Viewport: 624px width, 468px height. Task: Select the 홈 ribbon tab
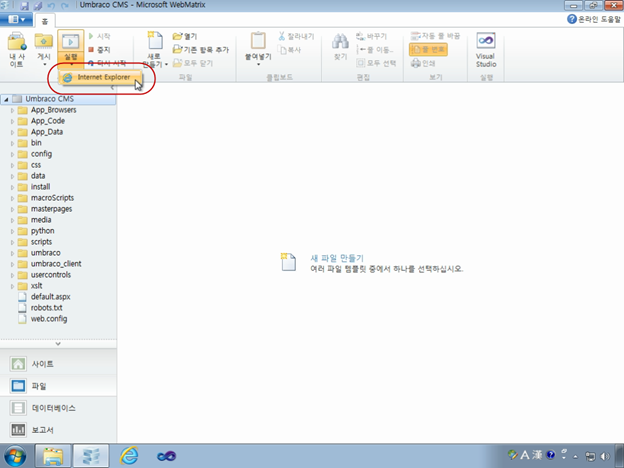coord(45,21)
